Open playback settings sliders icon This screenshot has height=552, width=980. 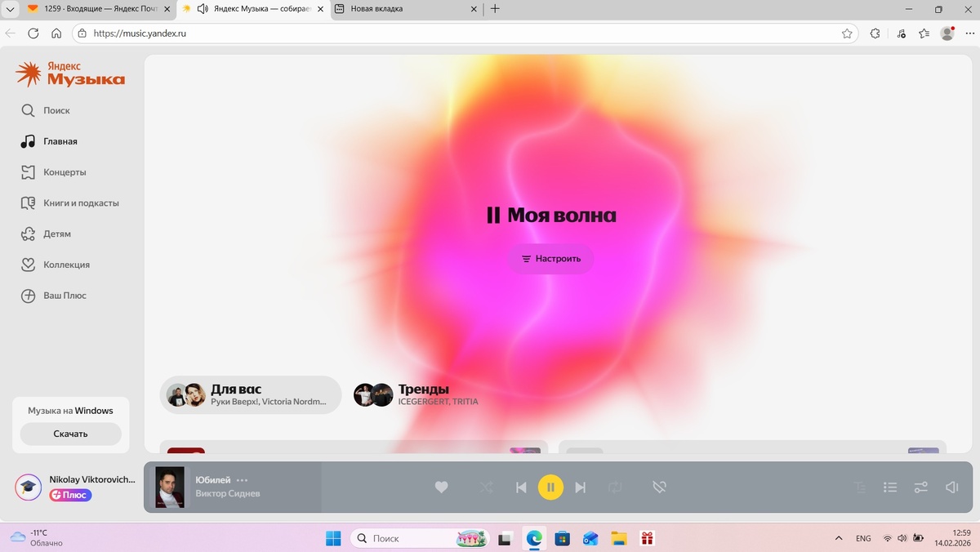[921, 487]
